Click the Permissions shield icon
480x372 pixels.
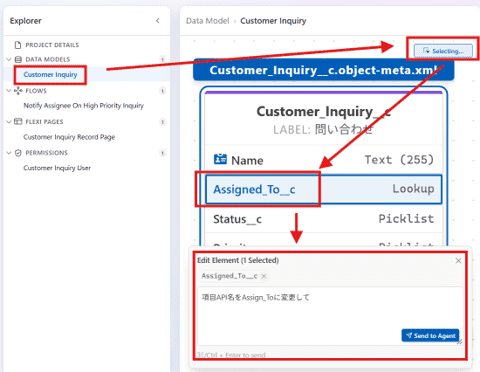tap(18, 153)
